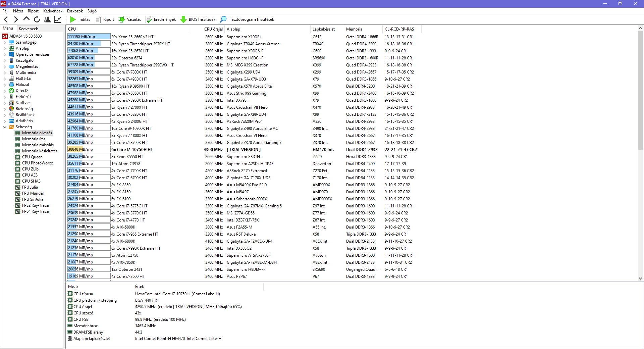Go forward with the right arrow toolbar icon
Image resolution: width=644 pixels, height=349 pixels.
point(16,19)
